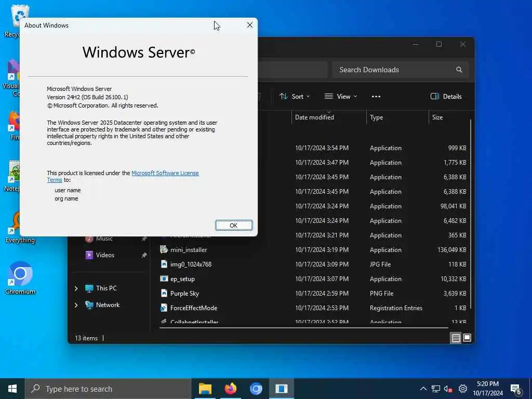The width and height of the screenshot is (532, 399).
Task: Click OK in the About Windows dialog
Action: pos(234,225)
